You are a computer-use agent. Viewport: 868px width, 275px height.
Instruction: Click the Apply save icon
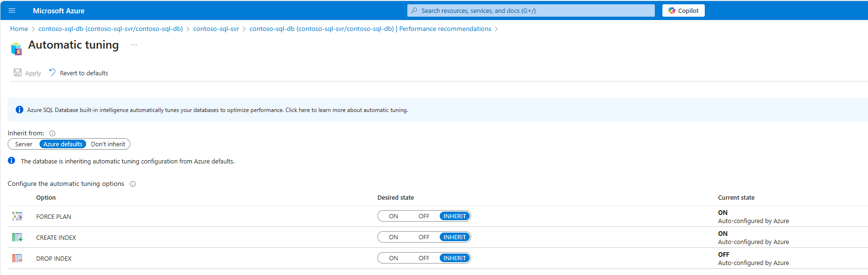pos(18,72)
